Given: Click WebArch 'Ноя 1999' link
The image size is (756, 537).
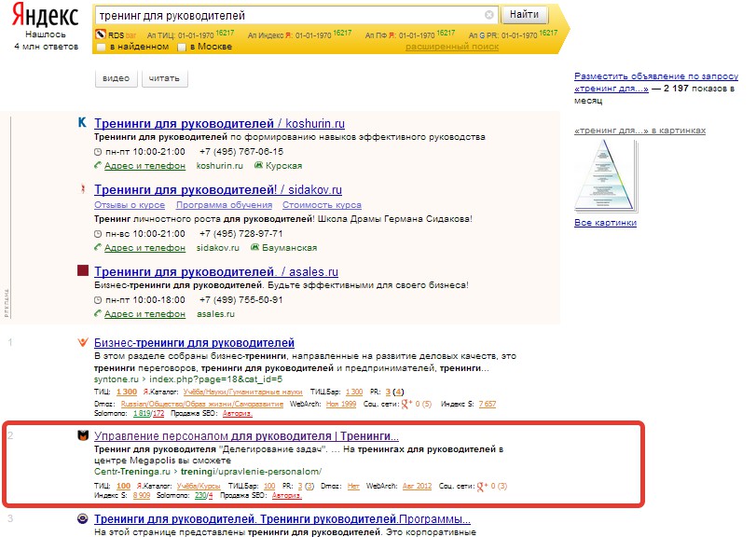Looking at the screenshot, I should (x=341, y=404).
